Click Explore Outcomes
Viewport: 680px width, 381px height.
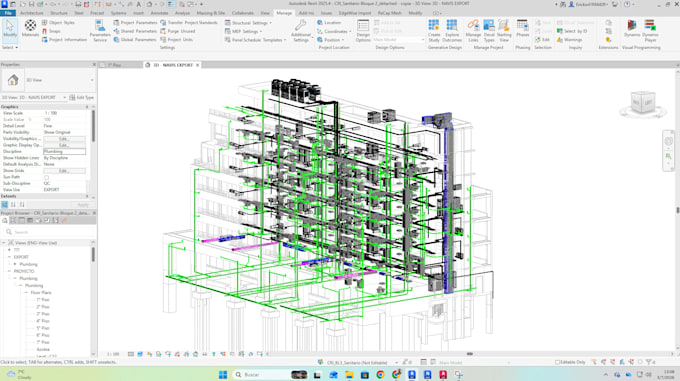pyautogui.click(x=452, y=31)
